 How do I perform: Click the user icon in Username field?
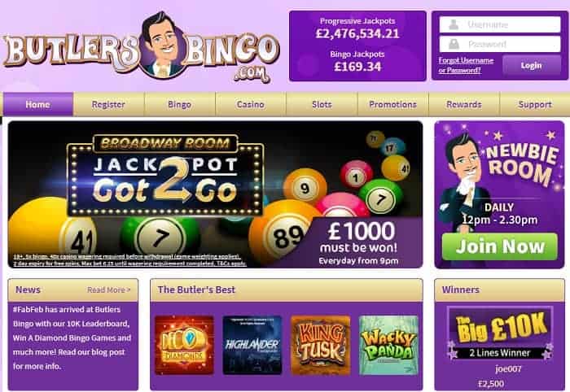tap(454, 24)
